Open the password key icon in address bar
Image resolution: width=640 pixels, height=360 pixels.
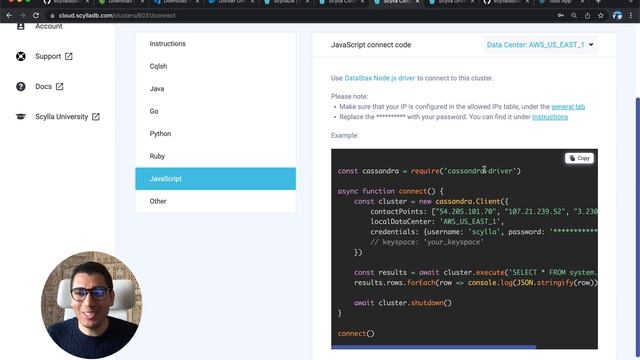point(561,16)
